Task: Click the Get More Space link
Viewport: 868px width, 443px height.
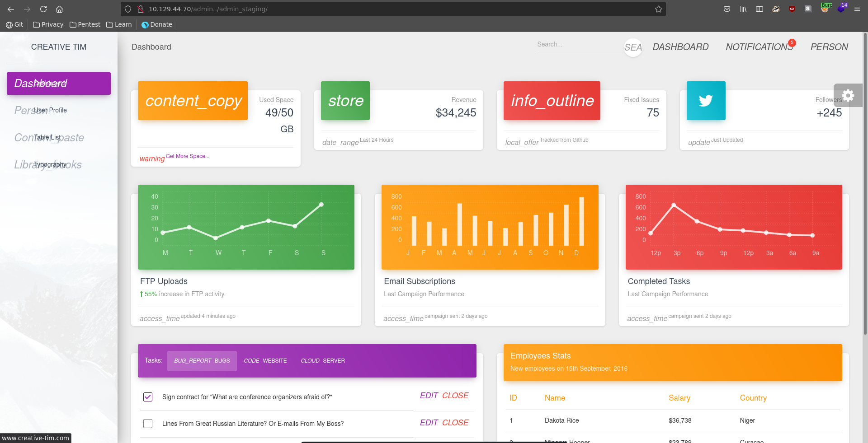Action: 187,156
